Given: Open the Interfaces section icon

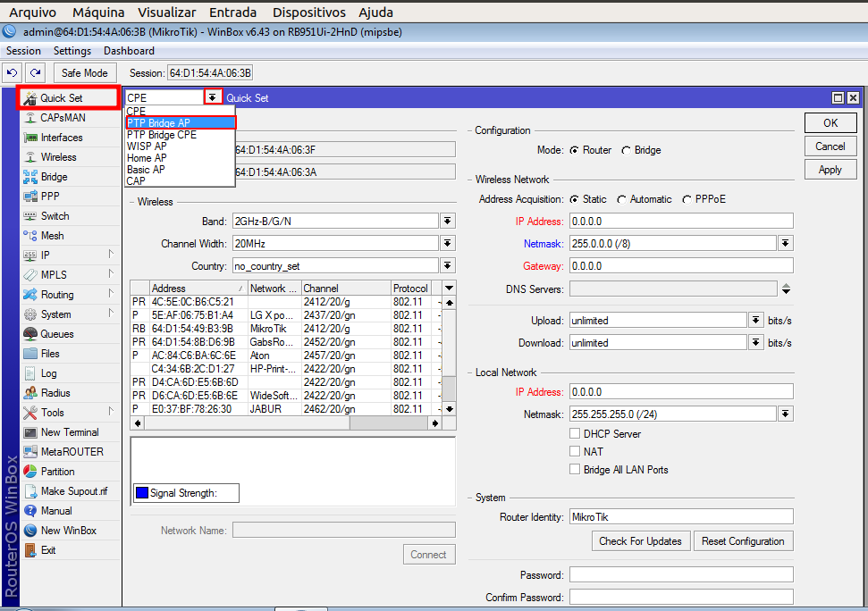Looking at the screenshot, I should pyautogui.click(x=30, y=138).
